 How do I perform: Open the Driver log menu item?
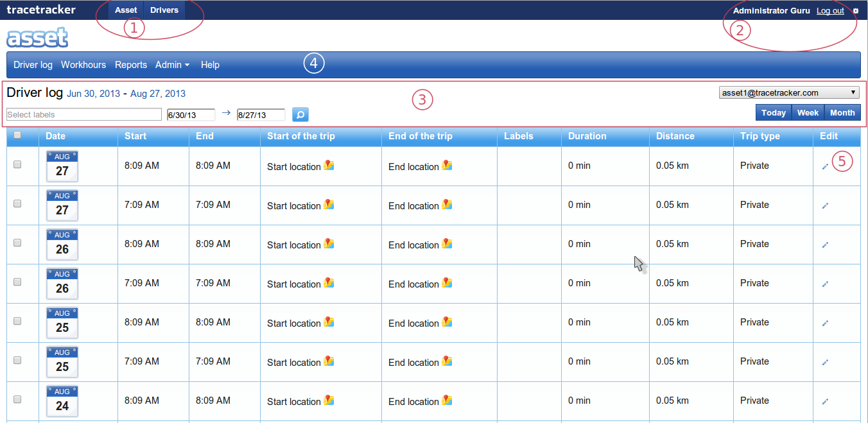click(33, 65)
